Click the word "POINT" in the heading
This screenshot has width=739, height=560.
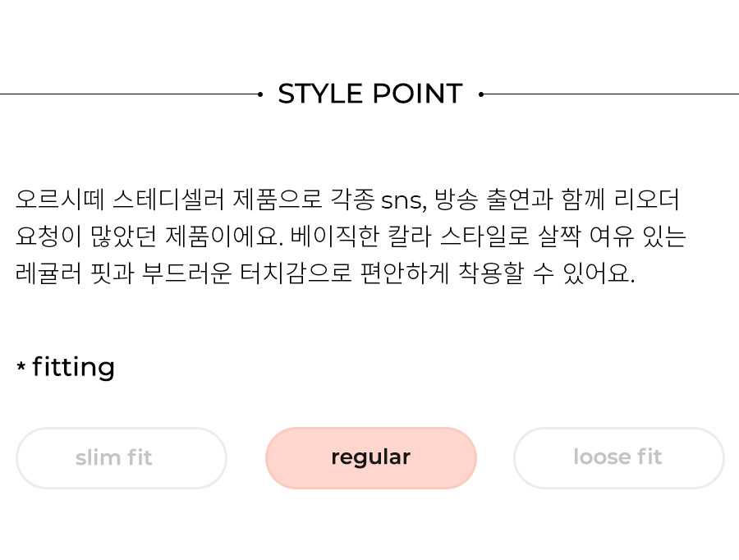coord(418,94)
